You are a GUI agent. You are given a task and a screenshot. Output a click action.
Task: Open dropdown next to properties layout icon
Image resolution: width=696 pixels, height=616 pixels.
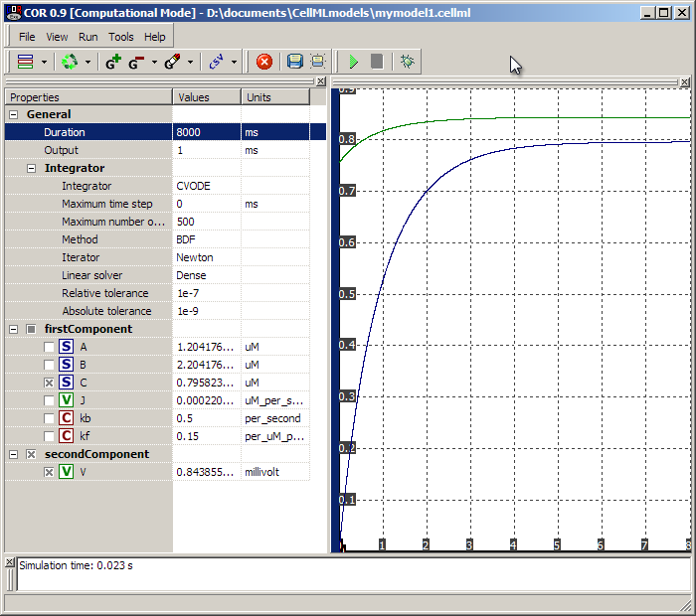pos(44,62)
